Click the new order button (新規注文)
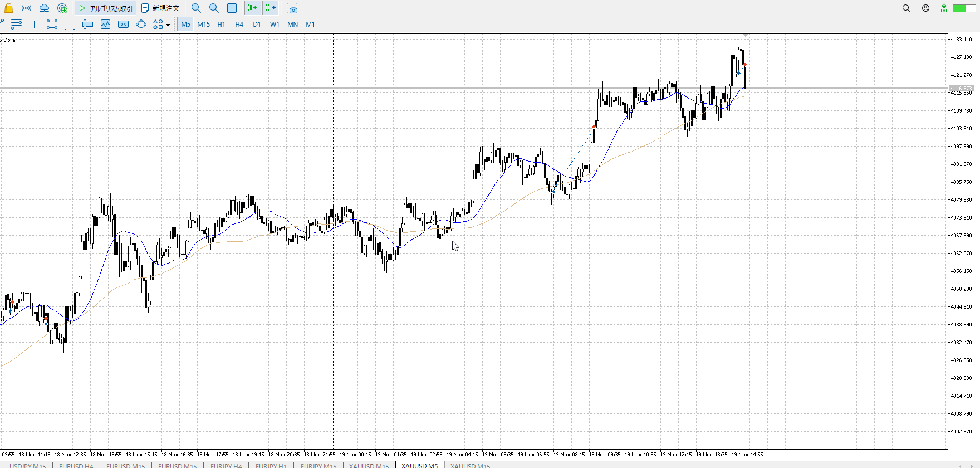 160,8
